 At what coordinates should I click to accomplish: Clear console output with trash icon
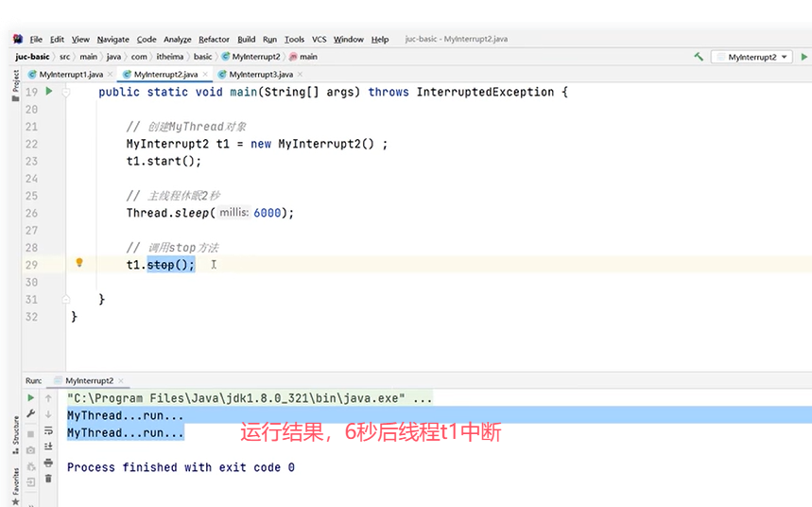coord(48,479)
